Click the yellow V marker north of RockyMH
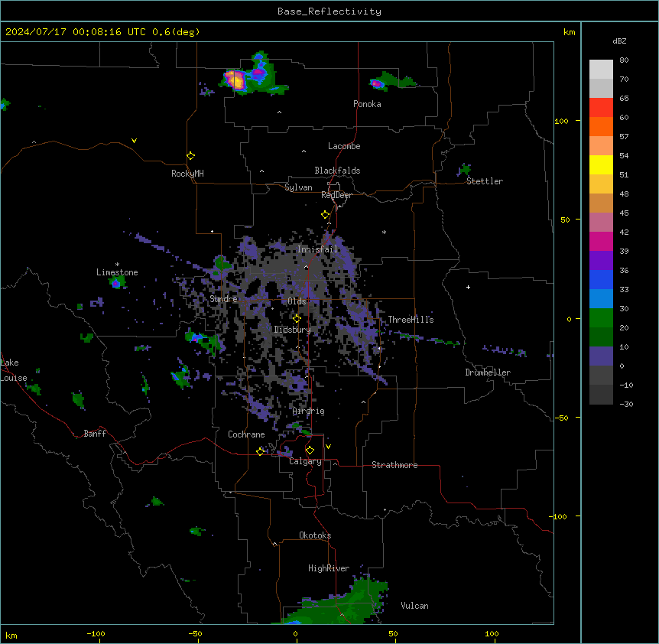 click(134, 141)
